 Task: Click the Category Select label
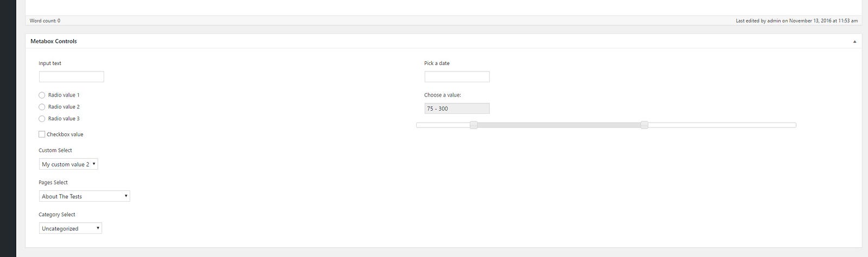[57, 215]
